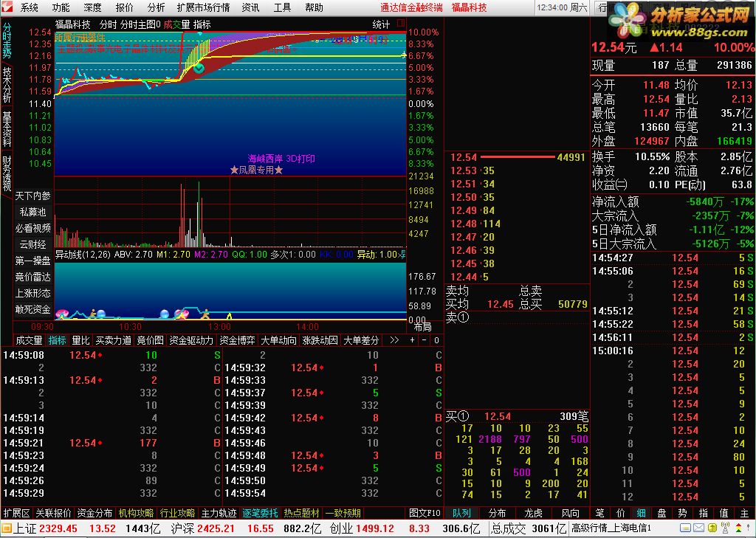Select the 涨跌动因 indicator tab
756x538 pixels.
320,340
